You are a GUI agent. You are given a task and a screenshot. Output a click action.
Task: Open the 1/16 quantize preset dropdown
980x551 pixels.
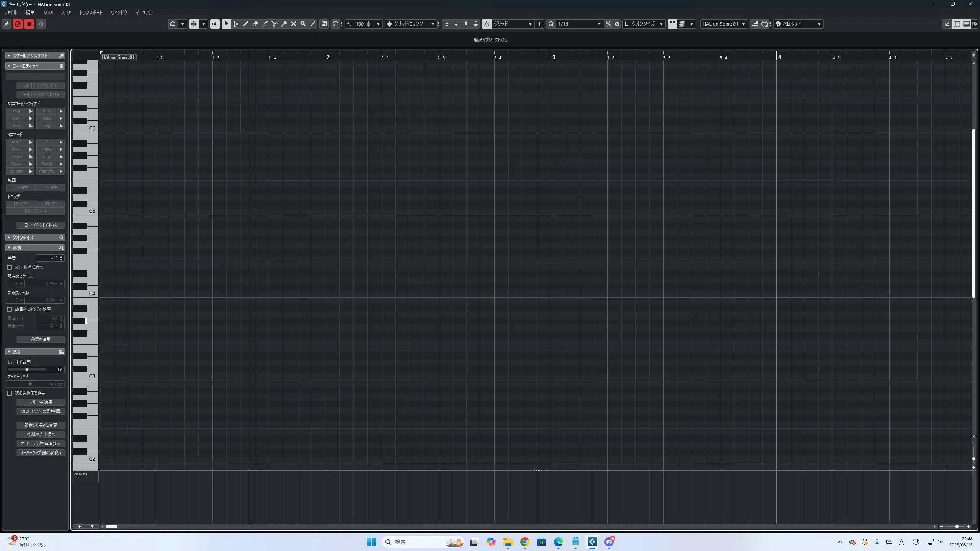click(x=598, y=24)
